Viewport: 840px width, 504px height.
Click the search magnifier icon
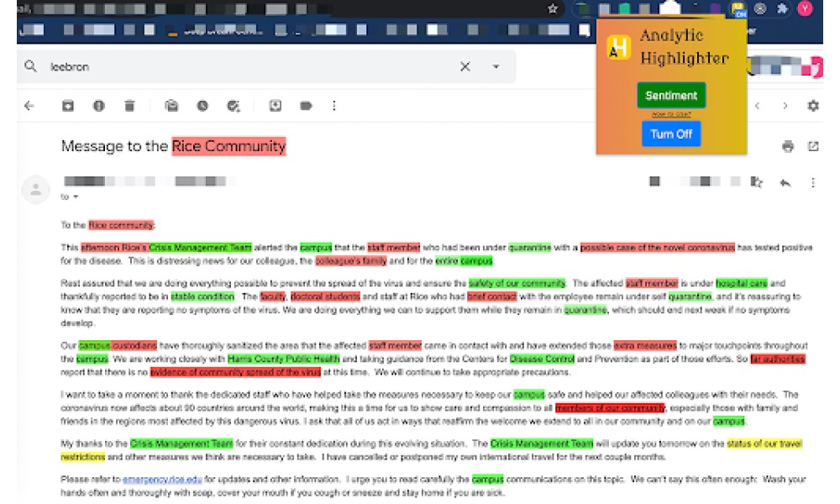(x=31, y=66)
